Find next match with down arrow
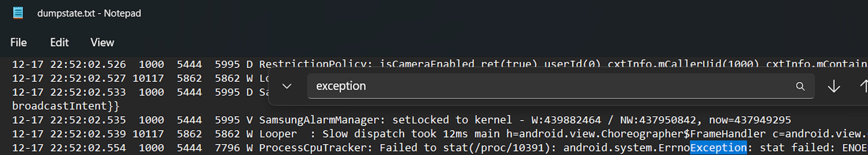This screenshot has width=868, height=155. 834,86
